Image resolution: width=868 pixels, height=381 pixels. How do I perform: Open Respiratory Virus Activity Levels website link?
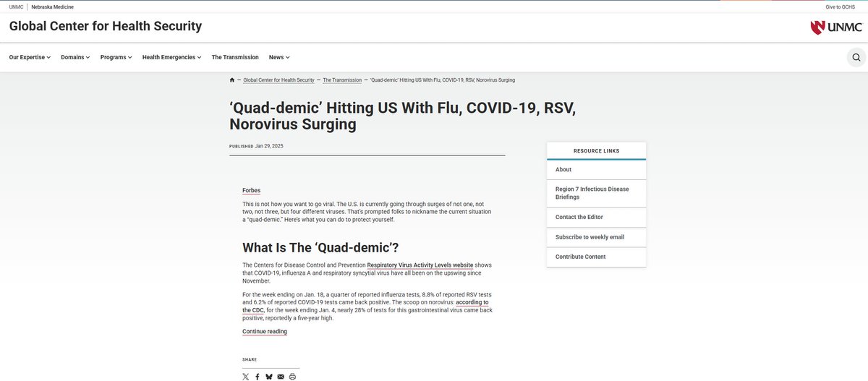click(420, 265)
